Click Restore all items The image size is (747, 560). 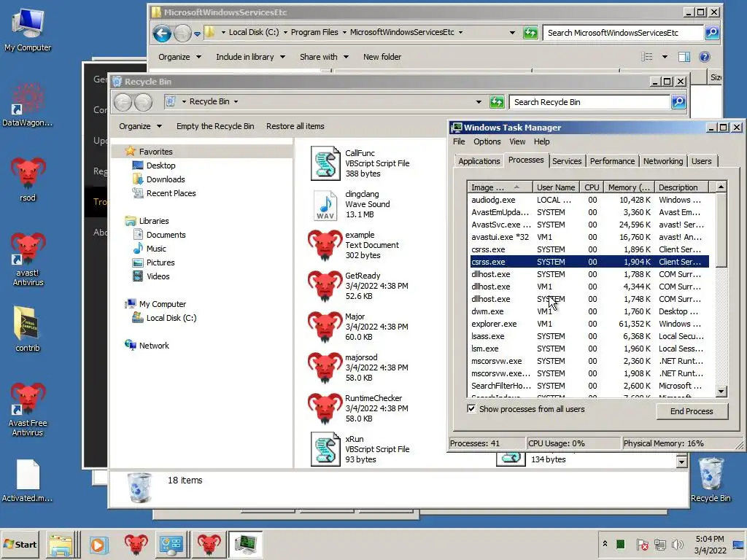click(x=295, y=126)
